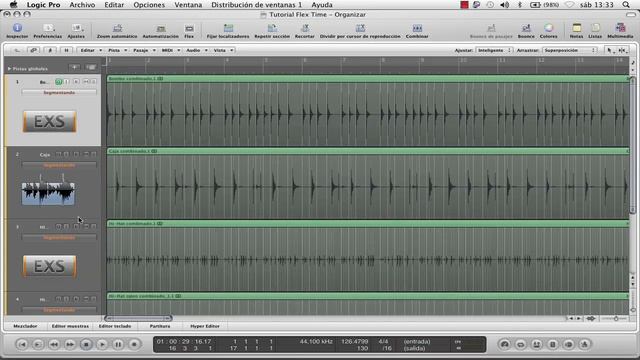
Task: Add new track with plus button
Action: (75, 67)
